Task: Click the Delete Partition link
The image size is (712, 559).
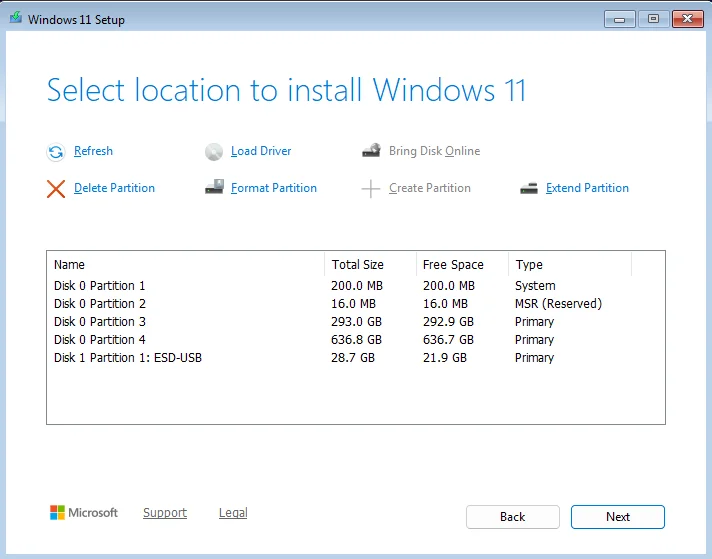Action: [114, 188]
